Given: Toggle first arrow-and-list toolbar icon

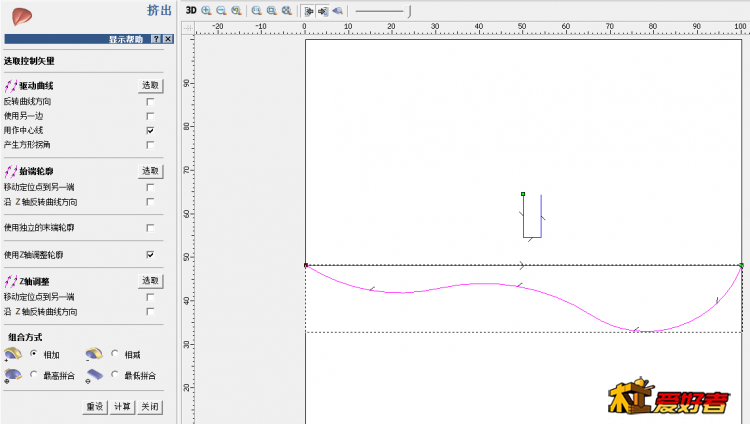Looking at the screenshot, I should tap(309, 11).
